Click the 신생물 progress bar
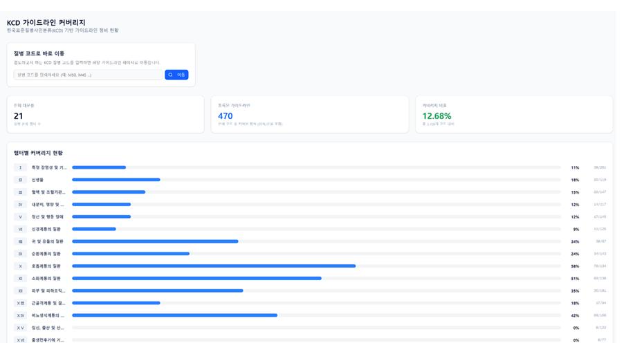Viewport: 644px width, 343px height. tap(316, 180)
